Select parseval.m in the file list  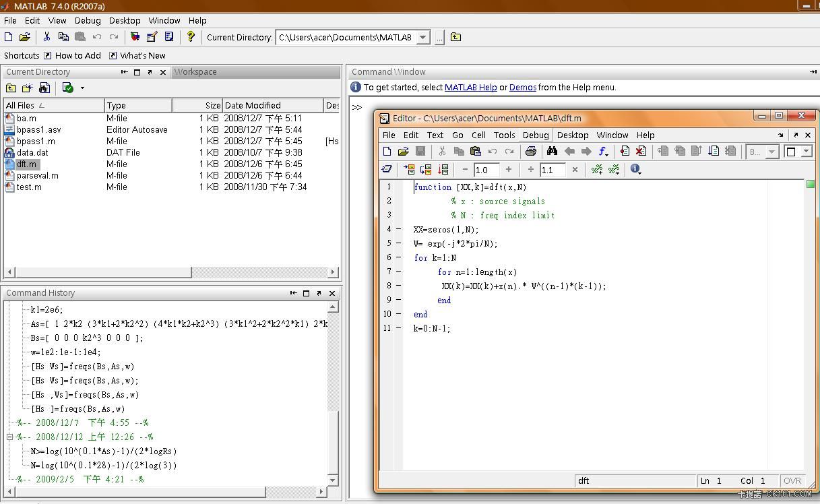[37, 175]
